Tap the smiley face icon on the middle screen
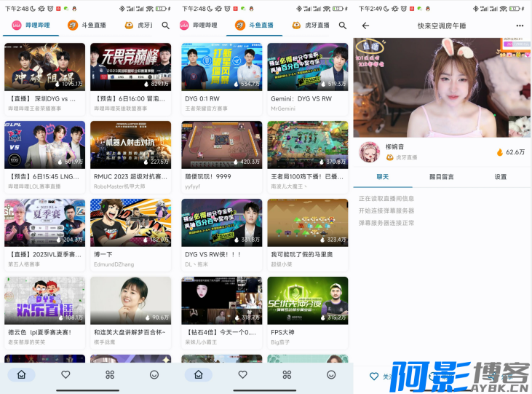 331,374
